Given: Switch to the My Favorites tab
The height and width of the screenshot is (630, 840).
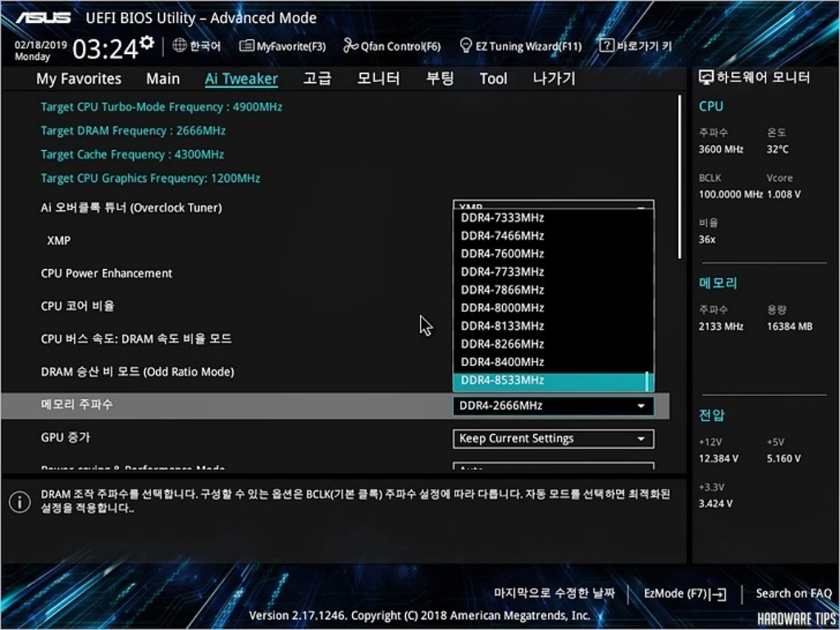Looking at the screenshot, I should pos(79,79).
